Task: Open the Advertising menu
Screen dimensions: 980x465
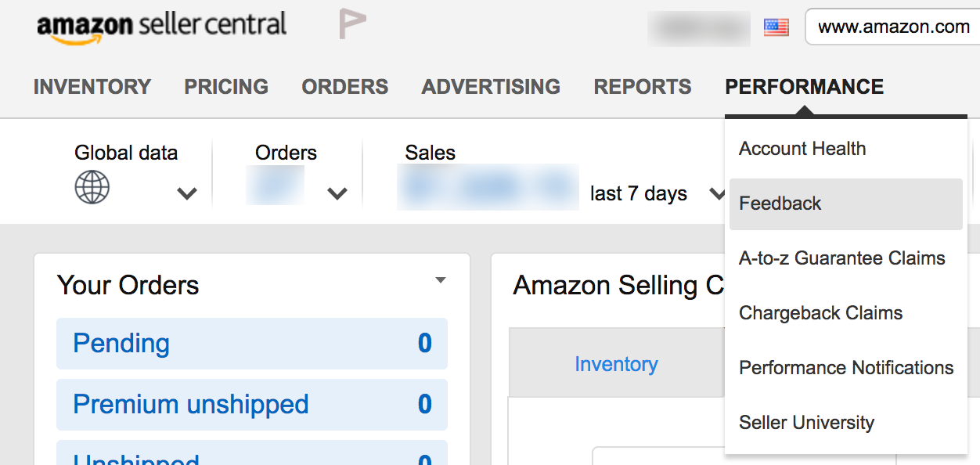Action: (x=491, y=86)
